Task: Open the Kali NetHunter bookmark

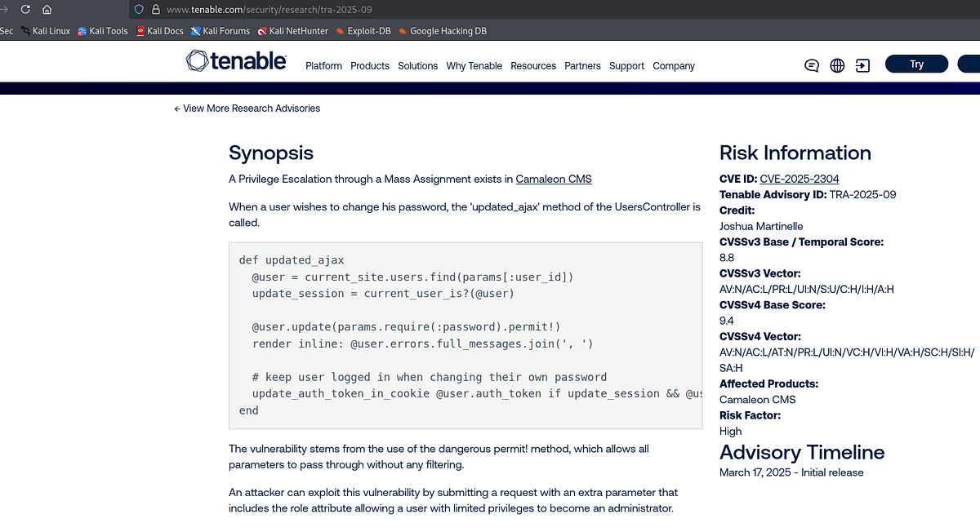Action: tap(292, 31)
